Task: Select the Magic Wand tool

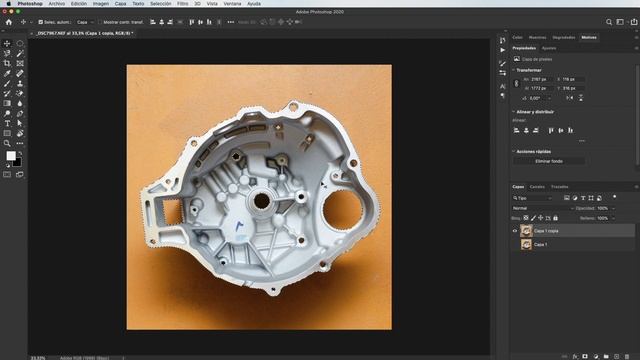Action: pos(20,53)
